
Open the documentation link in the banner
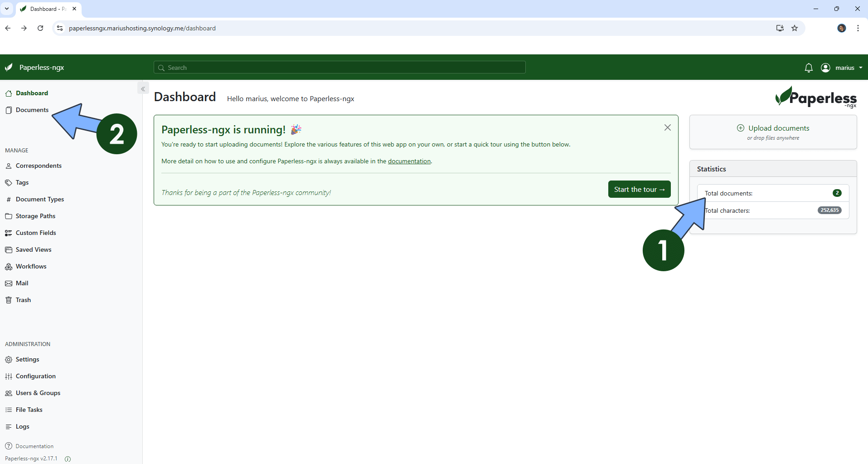409,161
